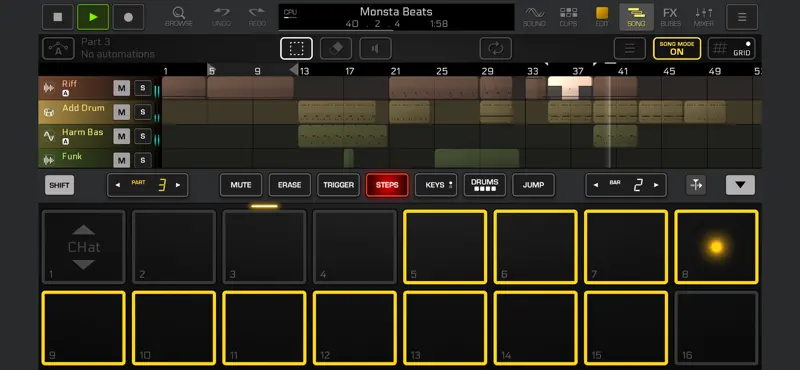This screenshot has height=370, width=800.
Task: Undo the last action
Action: coord(221,17)
